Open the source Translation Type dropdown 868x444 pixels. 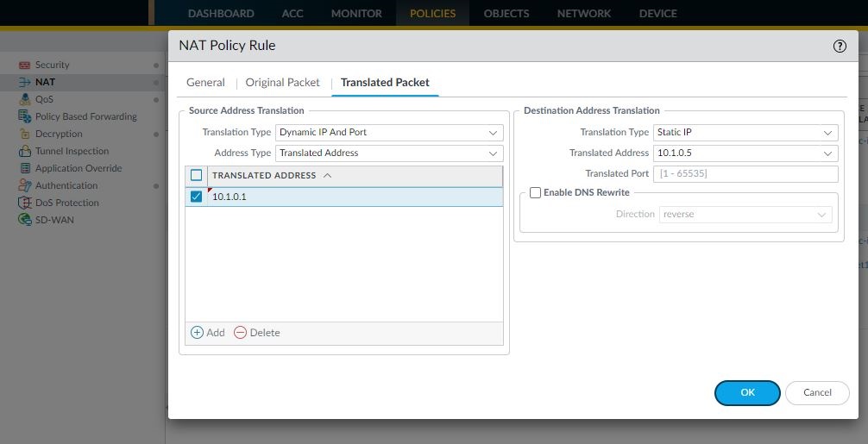[389, 133]
